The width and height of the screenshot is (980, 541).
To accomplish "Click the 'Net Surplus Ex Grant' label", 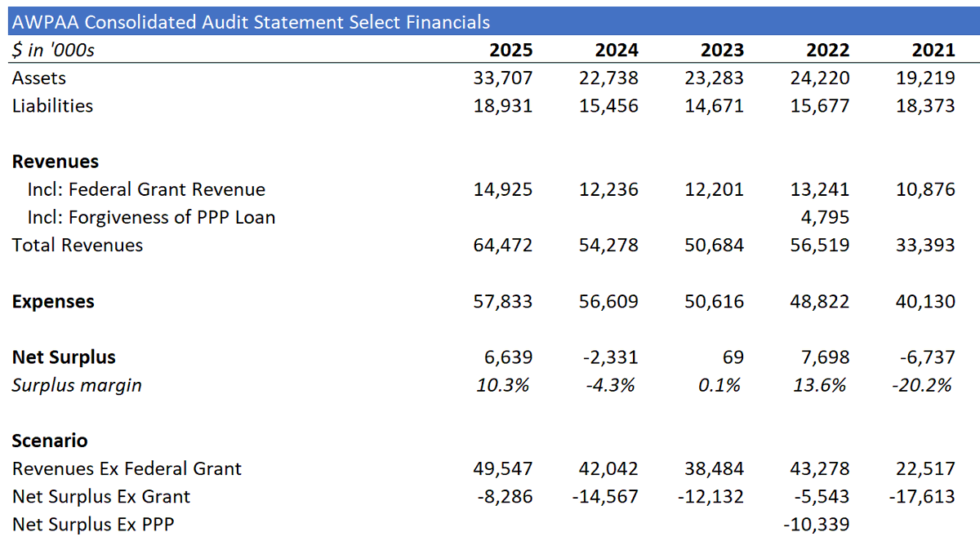I will coord(101,496).
